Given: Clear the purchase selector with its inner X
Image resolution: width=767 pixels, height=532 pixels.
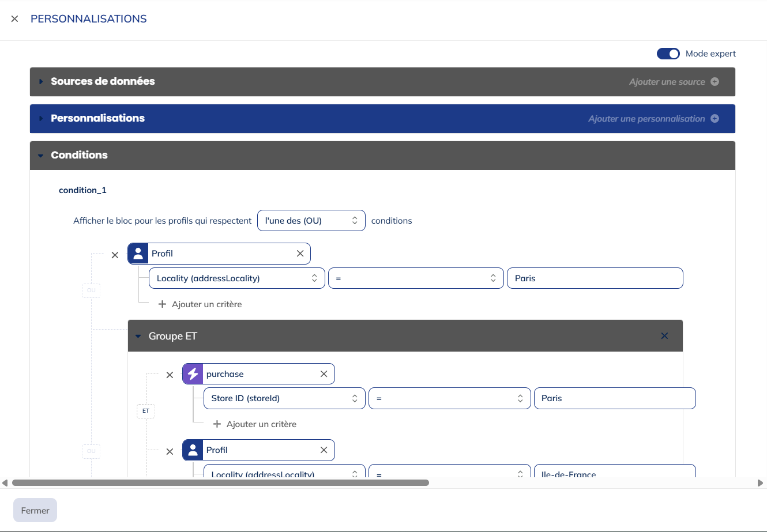Looking at the screenshot, I should [x=324, y=374].
